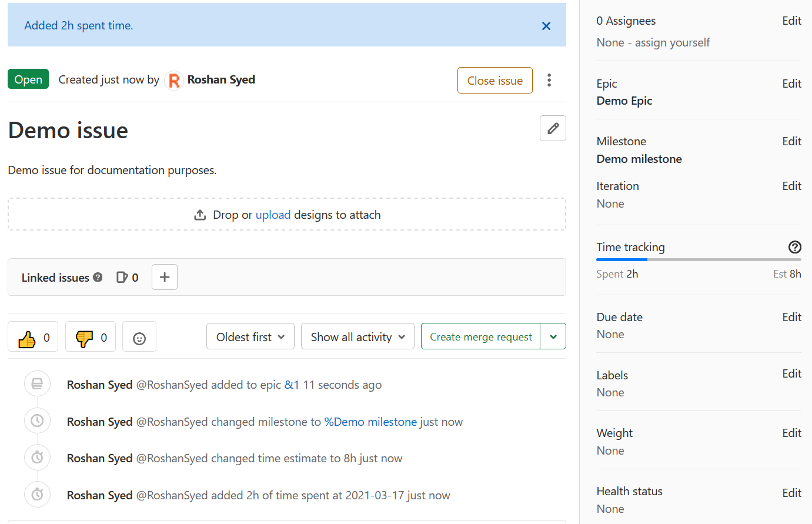Click the upload designs link
Viewport: 812px width, 524px height.
[x=273, y=215]
